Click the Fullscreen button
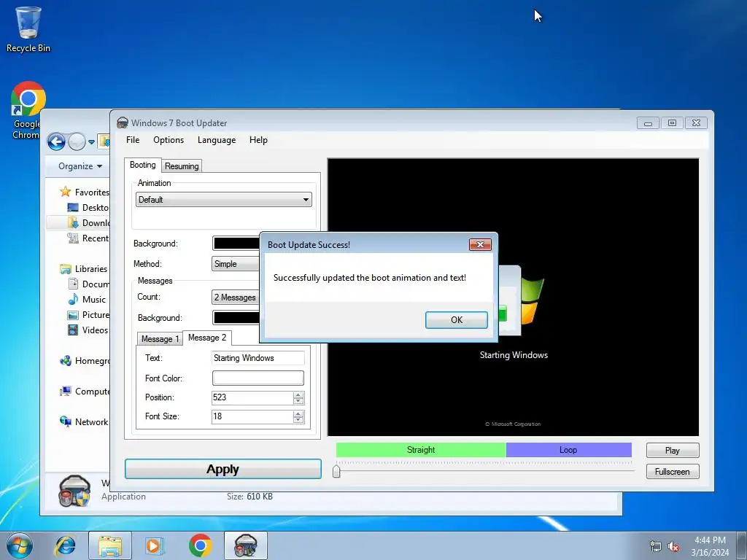The width and height of the screenshot is (747, 560). click(672, 472)
